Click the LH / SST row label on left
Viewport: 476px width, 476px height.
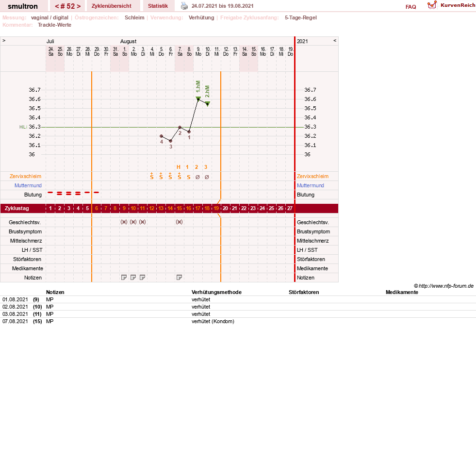pyautogui.click(x=32, y=250)
